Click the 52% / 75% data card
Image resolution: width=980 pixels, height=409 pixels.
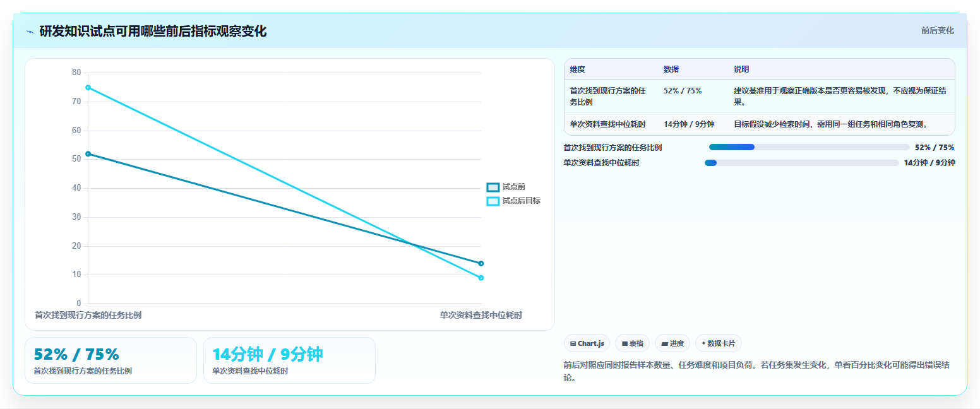click(111, 360)
